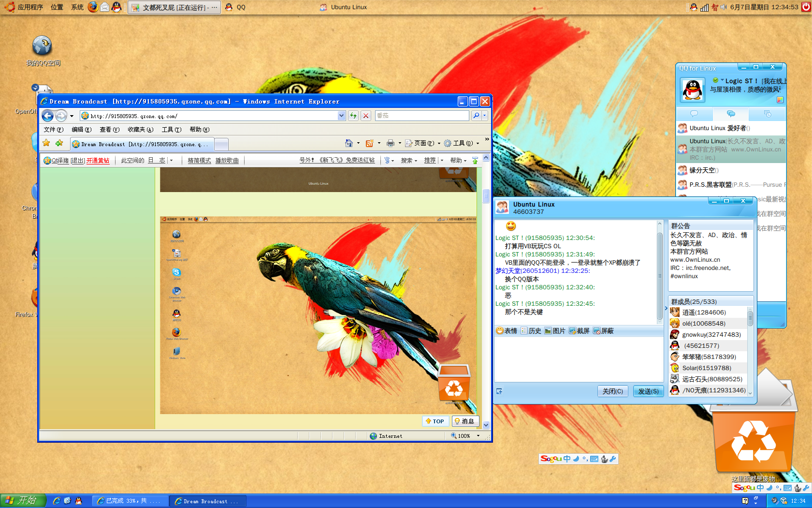This screenshot has width=812, height=508.
Task: Click 屏蔽 block button in chat toolbar
Action: tap(603, 331)
